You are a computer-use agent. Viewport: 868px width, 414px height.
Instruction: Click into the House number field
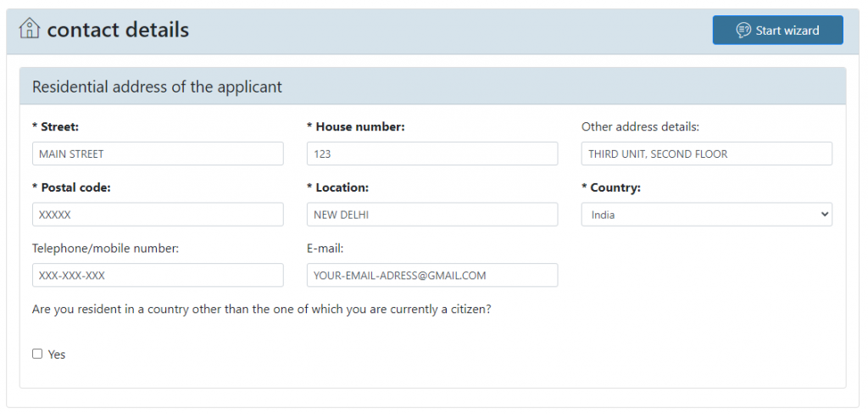(x=431, y=154)
